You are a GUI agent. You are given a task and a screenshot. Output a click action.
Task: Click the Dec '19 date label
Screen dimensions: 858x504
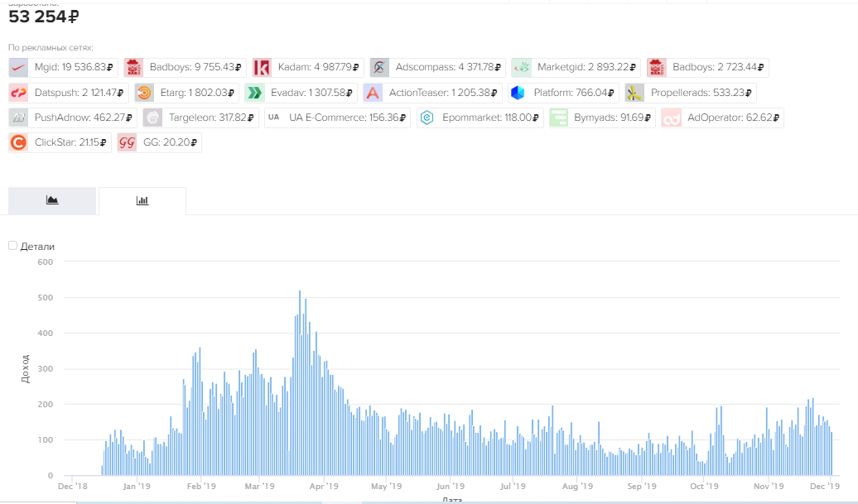(825, 486)
